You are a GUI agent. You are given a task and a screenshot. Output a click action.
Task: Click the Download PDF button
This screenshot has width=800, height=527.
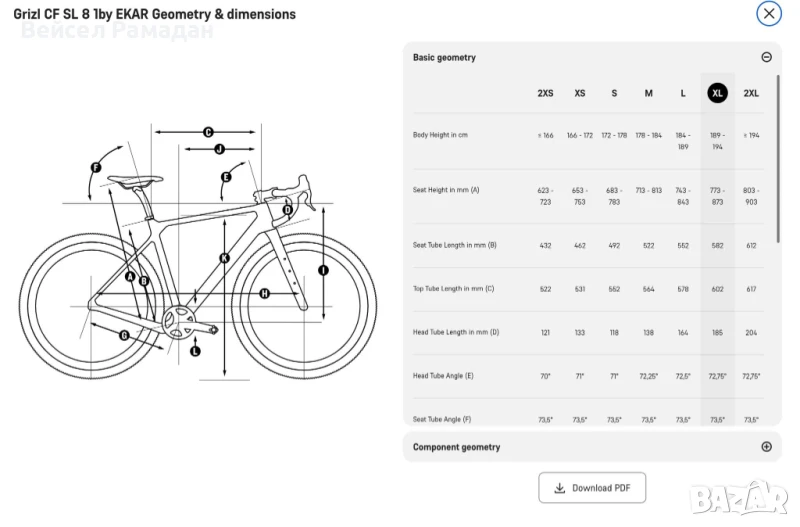(x=592, y=488)
